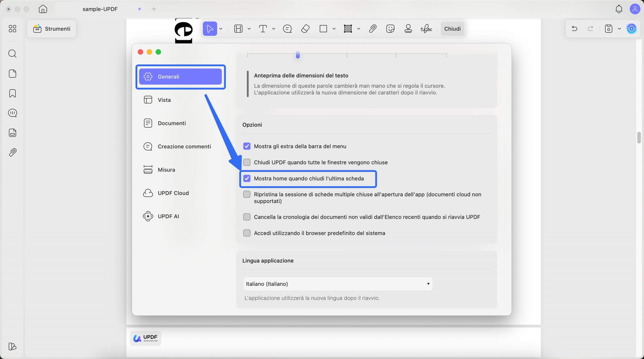Open UPDF AI assistant icon top right
This screenshot has width=644, height=359.
click(631, 29)
